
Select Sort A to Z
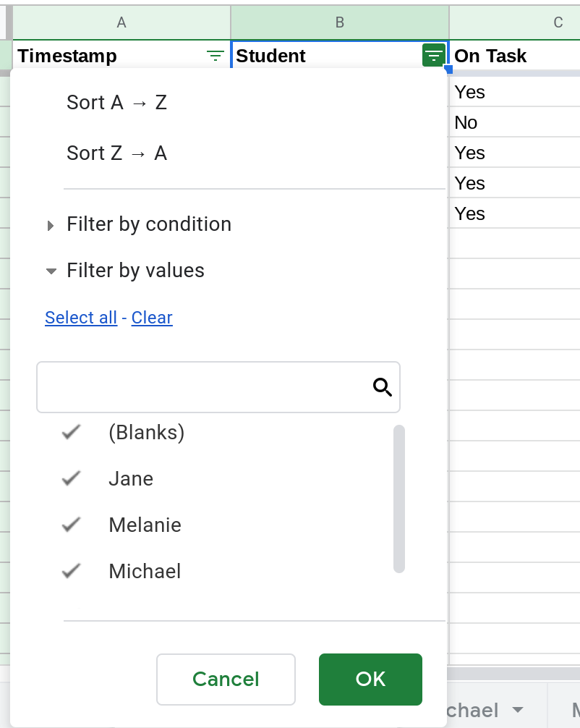[x=116, y=102]
